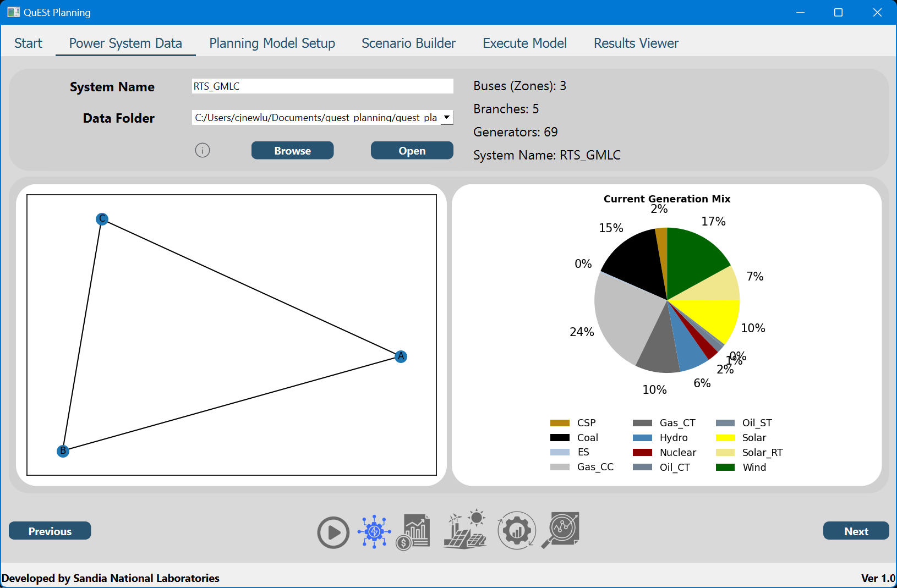Click the Gas_CC legend color swatch
The width and height of the screenshot is (897, 588).
coord(560,467)
